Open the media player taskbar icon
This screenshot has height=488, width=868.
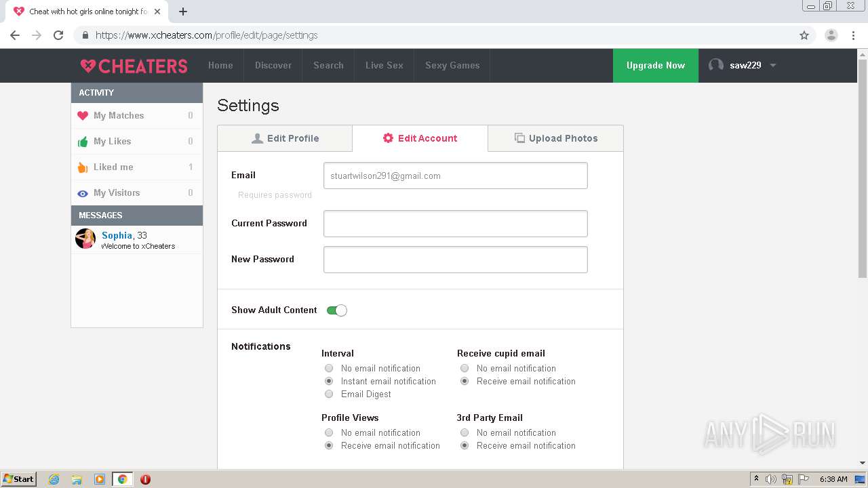[x=100, y=479]
